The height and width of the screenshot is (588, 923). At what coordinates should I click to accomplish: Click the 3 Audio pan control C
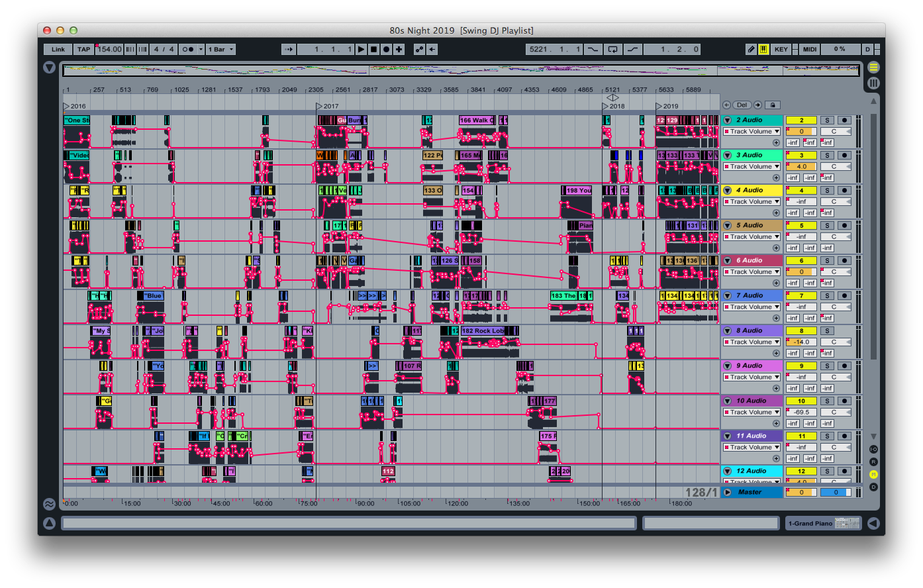coord(834,166)
